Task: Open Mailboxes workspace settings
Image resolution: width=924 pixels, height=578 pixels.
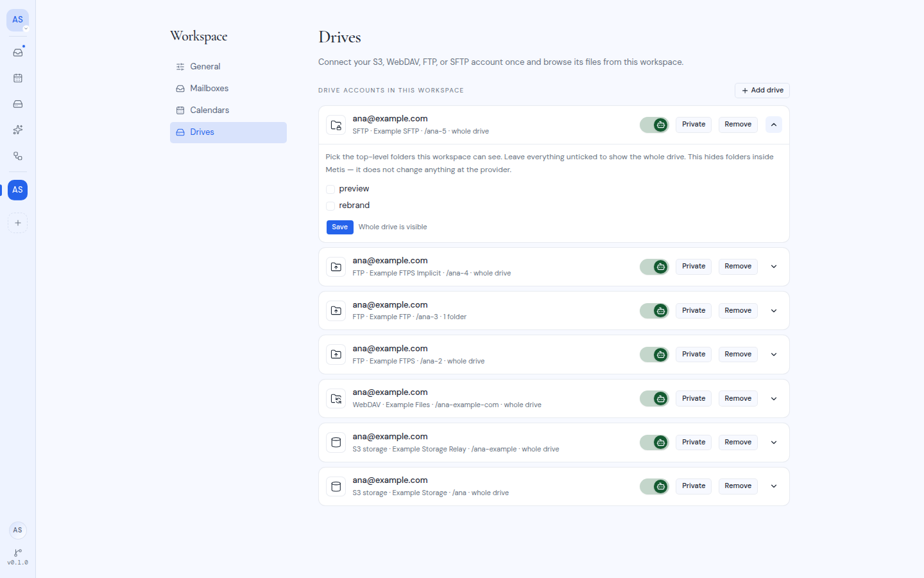Action: pyautogui.click(x=228, y=89)
